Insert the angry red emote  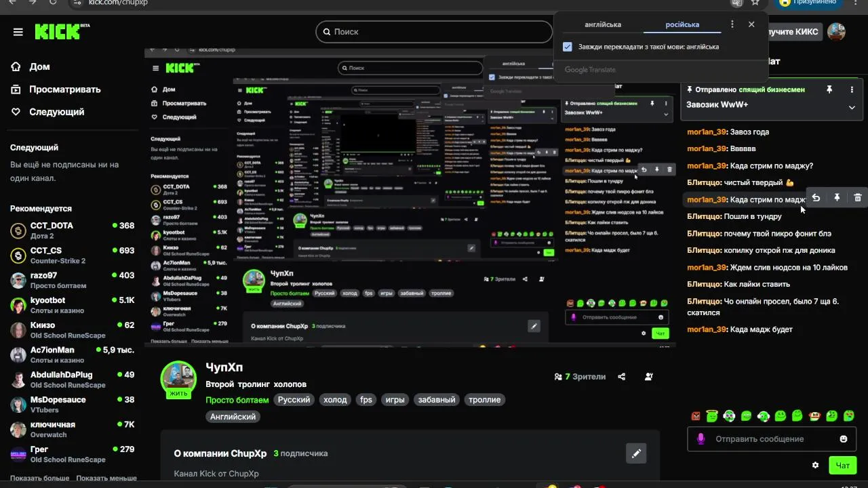[695, 415]
